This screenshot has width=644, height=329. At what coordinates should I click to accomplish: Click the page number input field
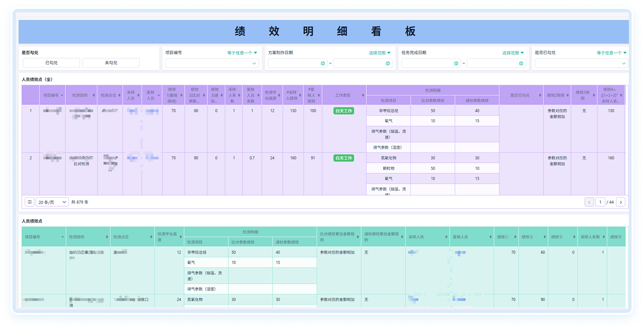click(x=600, y=202)
